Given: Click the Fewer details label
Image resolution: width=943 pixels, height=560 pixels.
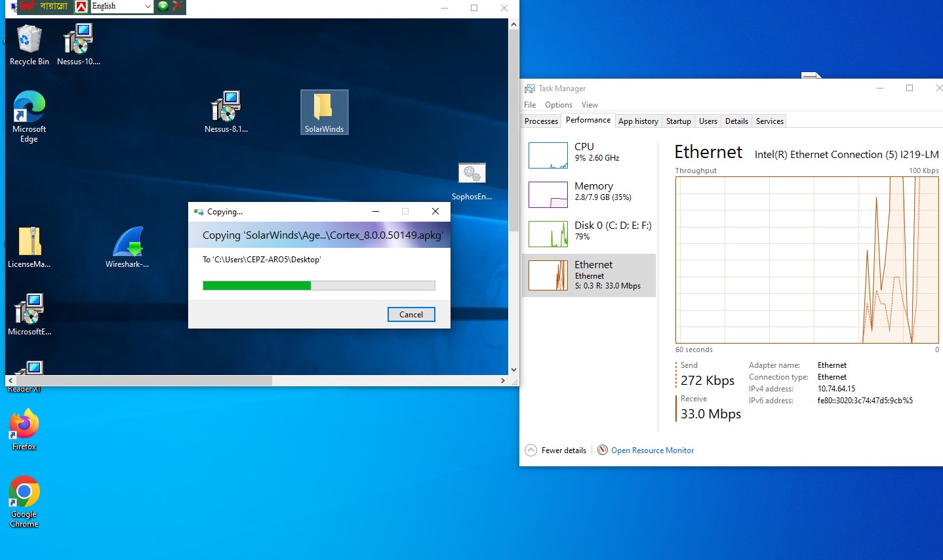Looking at the screenshot, I should tap(564, 450).
